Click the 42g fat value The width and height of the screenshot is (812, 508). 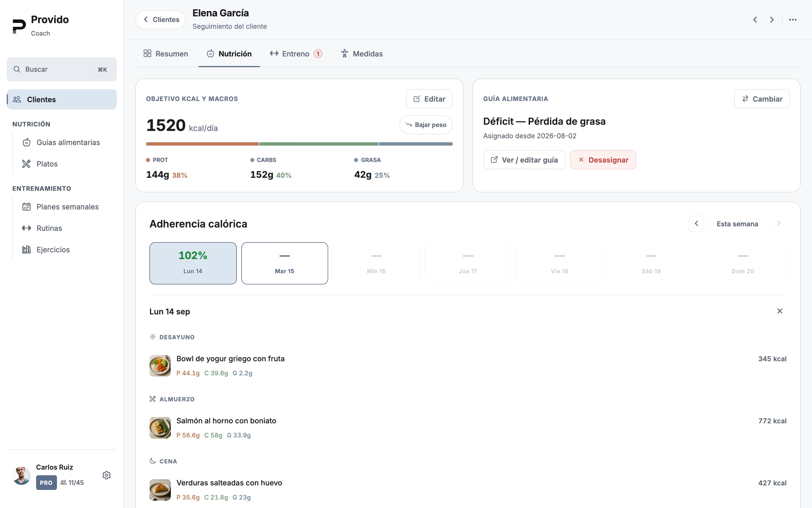click(363, 175)
